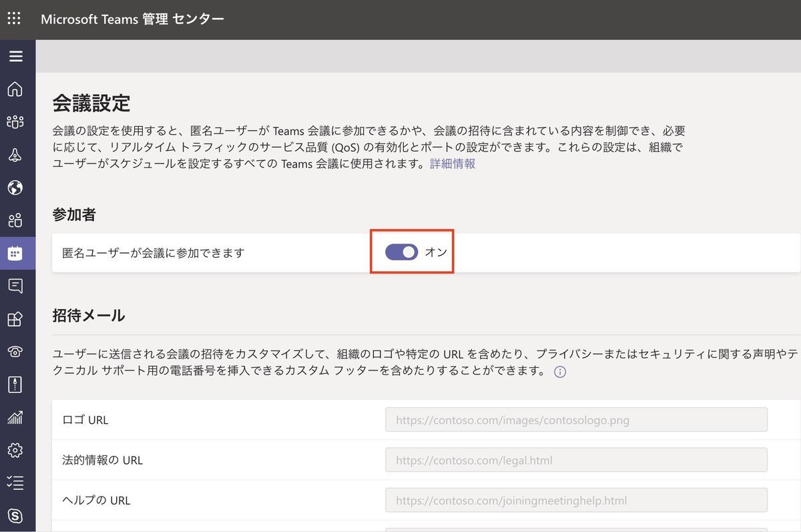Open the 詳細情報 link
The image size is (801, 532).
coord(451,163)
